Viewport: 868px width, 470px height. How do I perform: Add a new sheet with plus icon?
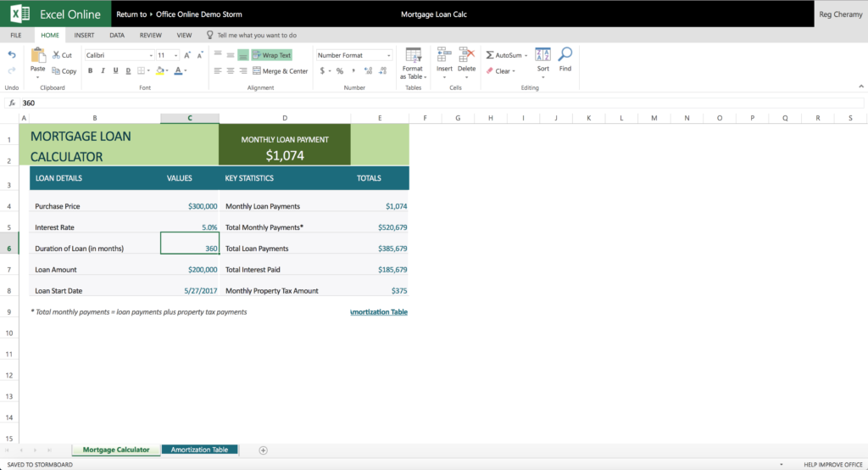tap(264, 450)
